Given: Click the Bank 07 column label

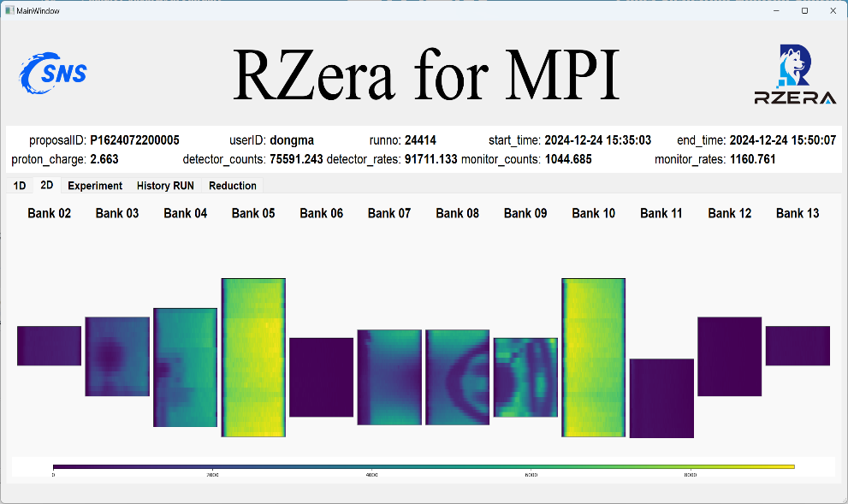Looking at the screenshot, I should tap(389, 213).
